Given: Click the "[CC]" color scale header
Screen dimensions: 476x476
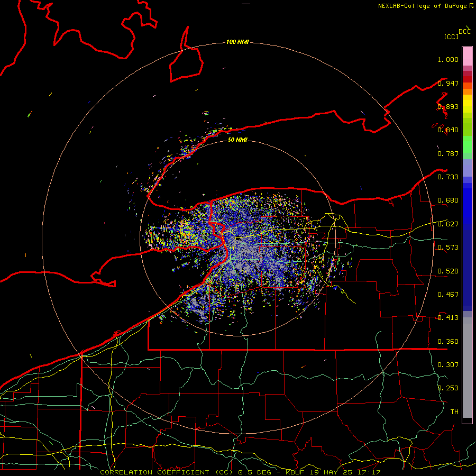Looking at the screenshot, I should coord(451,36).
